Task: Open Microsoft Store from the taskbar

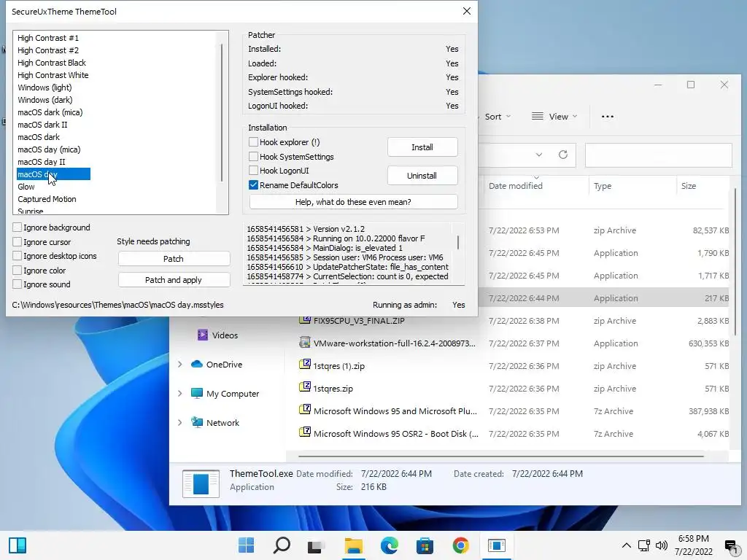Action: click(x=425, y=545)
